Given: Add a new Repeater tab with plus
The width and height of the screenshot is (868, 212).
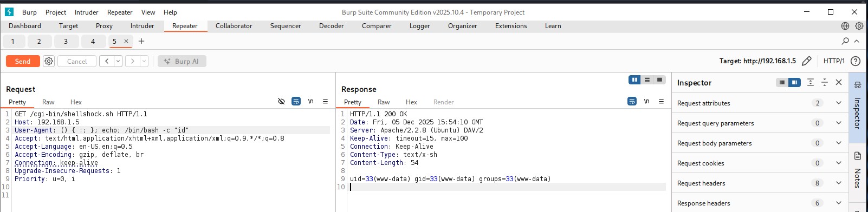Looking at the screenshot, I should pos(141,41).
